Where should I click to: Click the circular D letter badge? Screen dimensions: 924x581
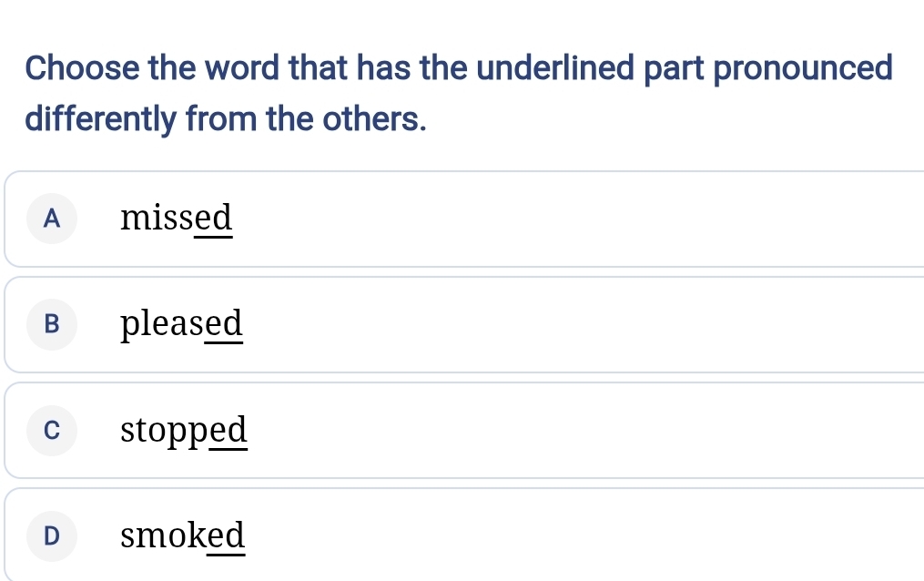click(x=52, y=535)
